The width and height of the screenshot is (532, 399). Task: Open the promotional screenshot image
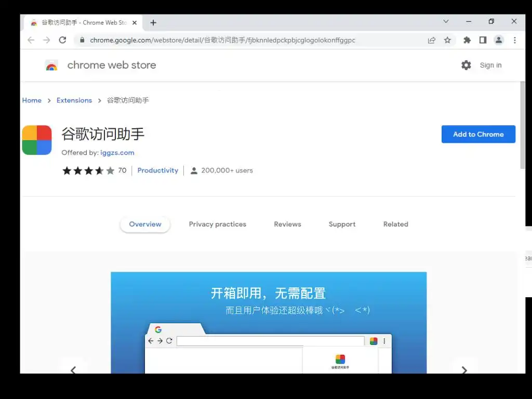pos(269,322)
